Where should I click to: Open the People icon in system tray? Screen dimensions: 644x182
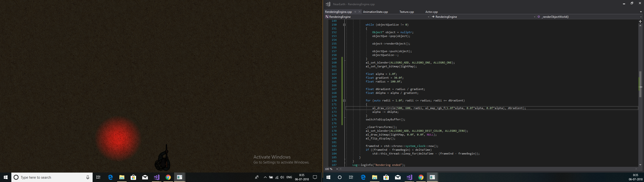coord(257,177)
